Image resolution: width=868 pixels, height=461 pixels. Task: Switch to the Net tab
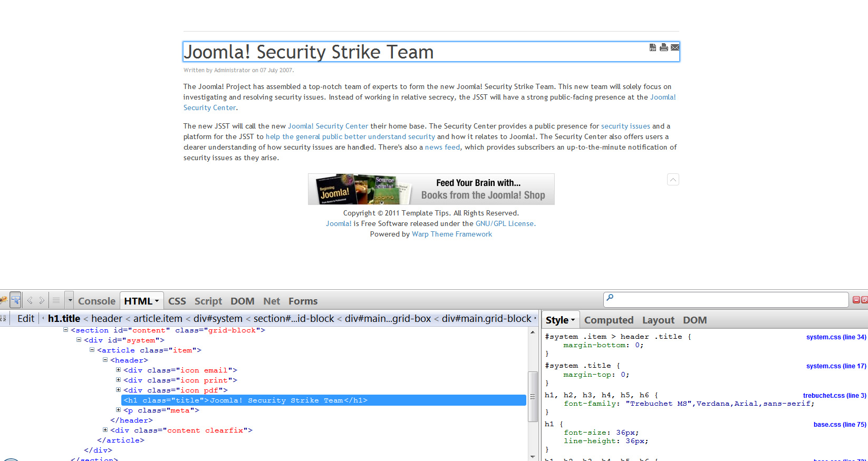pyautogui.click(x=272, y=301)
